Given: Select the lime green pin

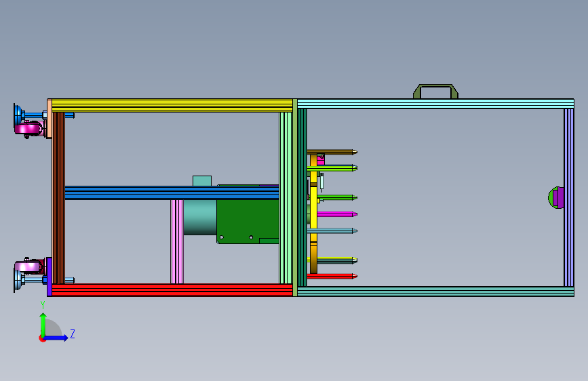Looking at the screenshot, I should [332, 168].
